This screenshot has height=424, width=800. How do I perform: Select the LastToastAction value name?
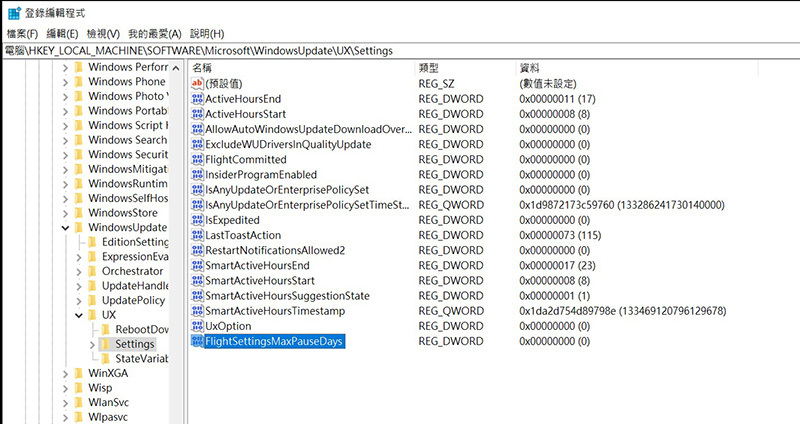(243, 235)
